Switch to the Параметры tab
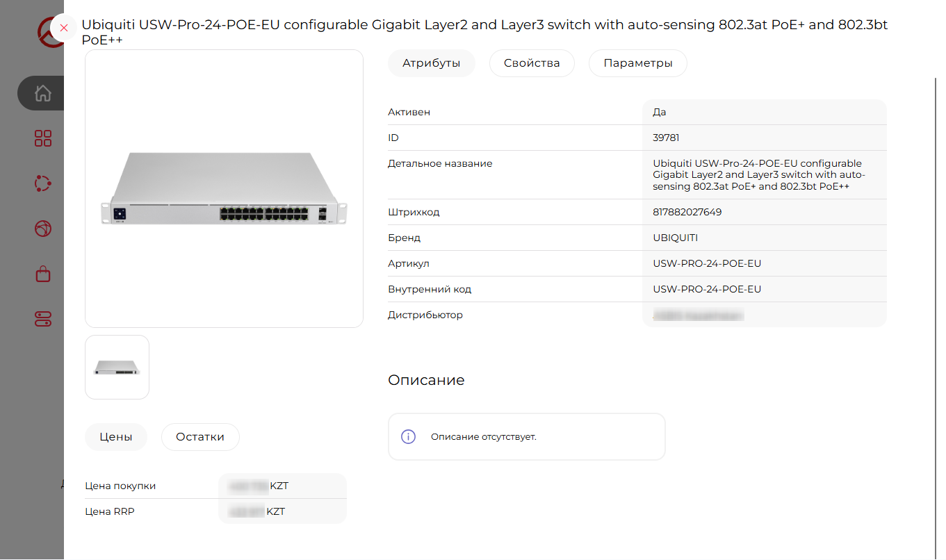This screenshot has width=946, height=560. coord(638,63)
